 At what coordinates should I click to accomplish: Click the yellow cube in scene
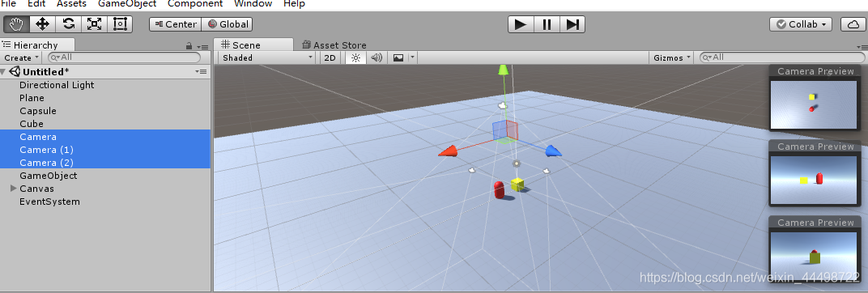(x=517, y=185)
